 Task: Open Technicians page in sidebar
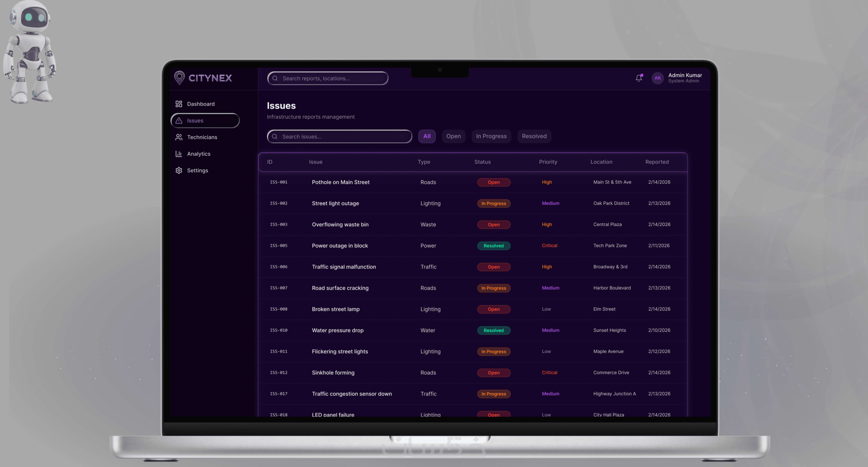point(202,137)
